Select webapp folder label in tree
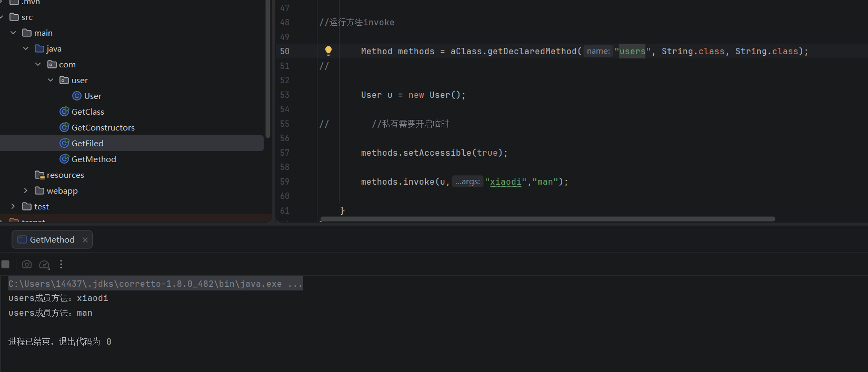 click(62, 190)
